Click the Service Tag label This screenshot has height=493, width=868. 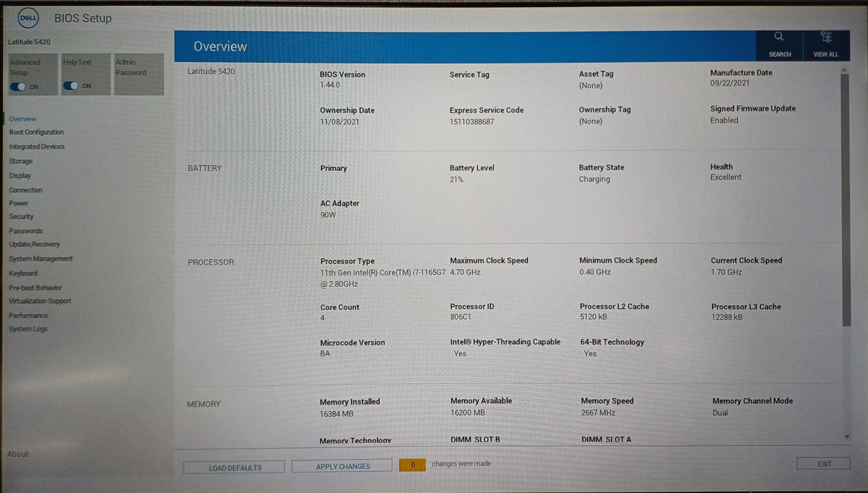pyautogui.click(x=470, y=75)
